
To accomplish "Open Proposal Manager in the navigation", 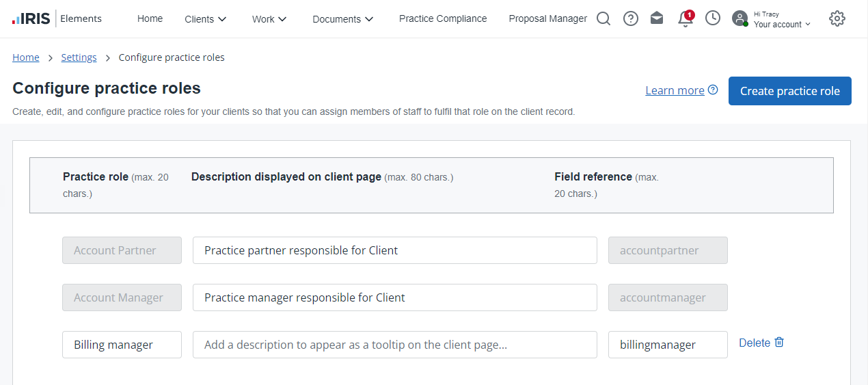I will (x=547, y=18).
